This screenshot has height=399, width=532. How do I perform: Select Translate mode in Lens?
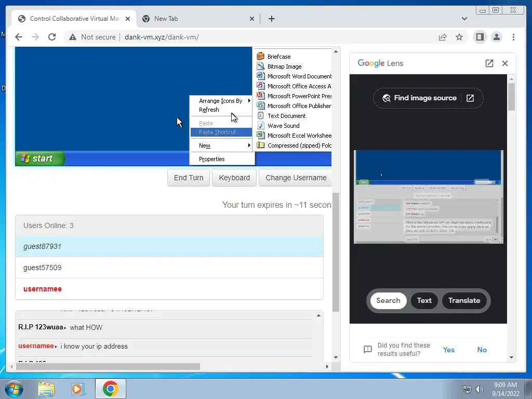pos(464,301)
